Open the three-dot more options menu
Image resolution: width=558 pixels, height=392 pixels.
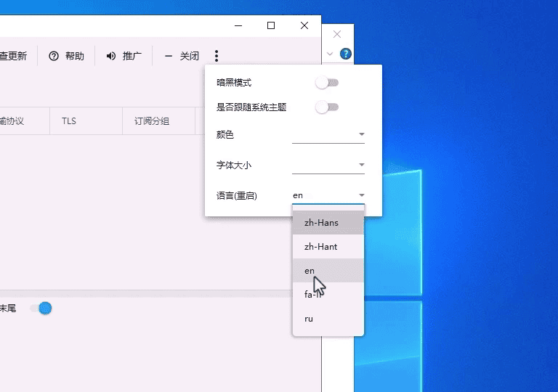(217, 56)
